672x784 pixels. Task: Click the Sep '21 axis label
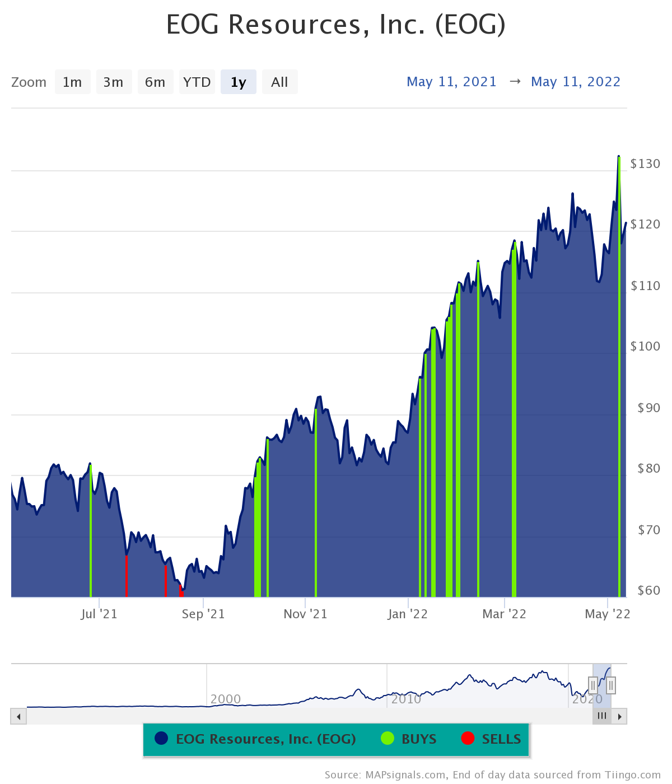(203, 614)
